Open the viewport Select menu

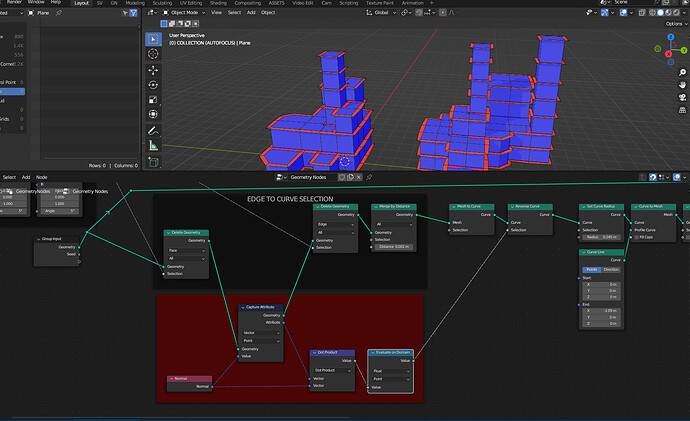tap(234, 13)
